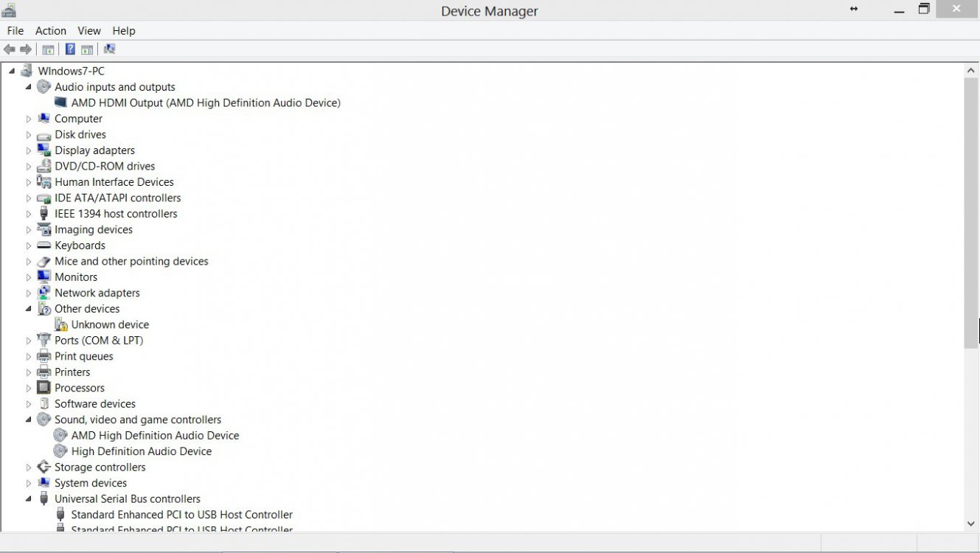This screenshot has height=553, width=980.
Task: Click the forward navigation arrow
Action: 24,49
